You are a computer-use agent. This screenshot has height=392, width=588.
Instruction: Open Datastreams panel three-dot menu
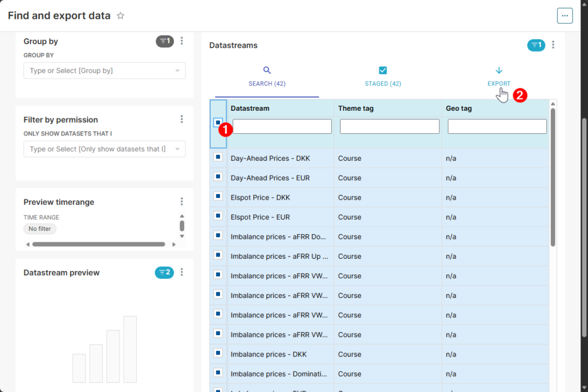553,45
